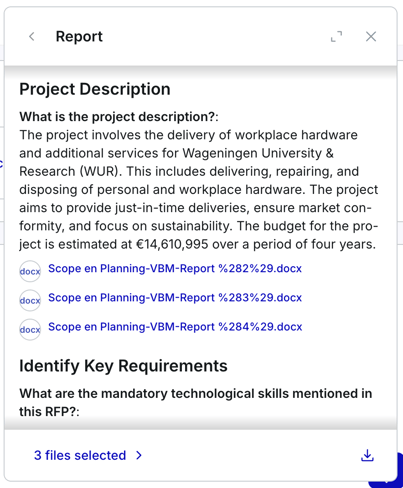Expand chevron beside 3 files selected
The image size is (403, 488).
(139, 455)
